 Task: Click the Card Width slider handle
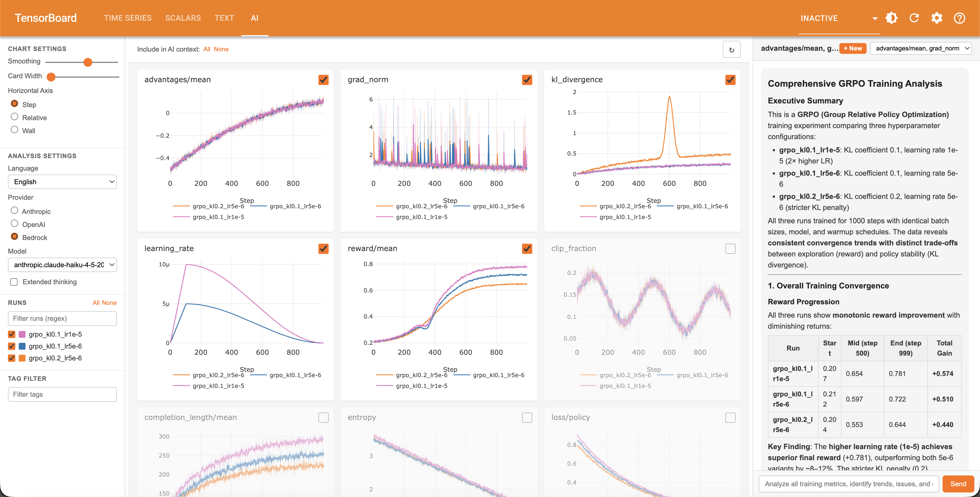pos(51,77)
